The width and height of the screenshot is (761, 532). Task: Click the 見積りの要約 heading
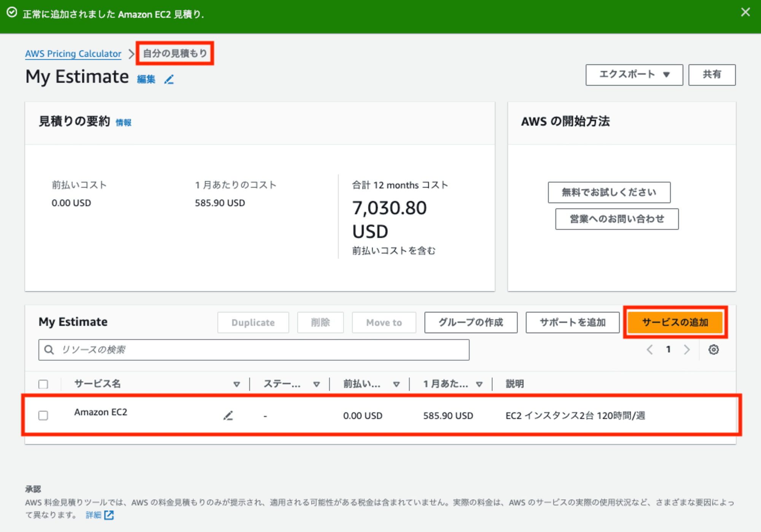(x=75, y=122)
